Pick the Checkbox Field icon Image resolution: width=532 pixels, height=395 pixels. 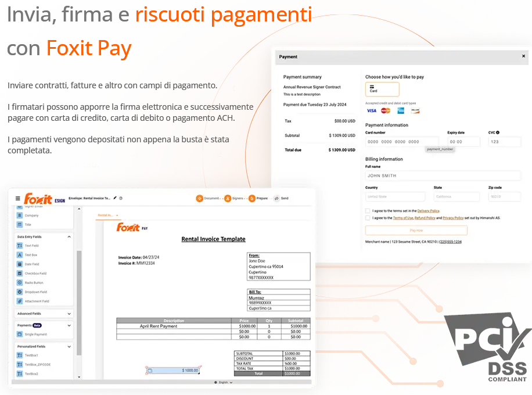tap(20, 273)
